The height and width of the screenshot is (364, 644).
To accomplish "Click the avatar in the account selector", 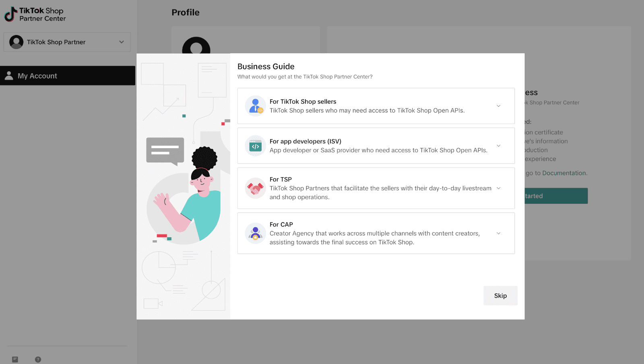I will [x=16, y=41].
